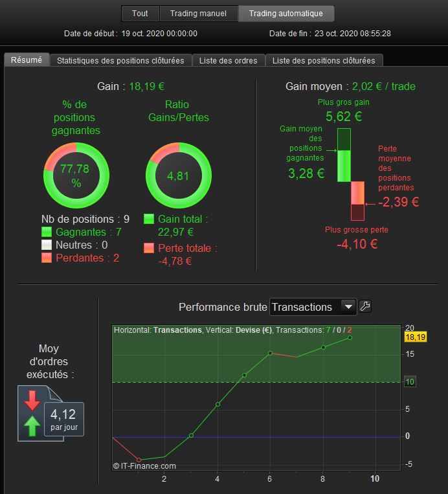
Task: Click the green 10 level marker on axis
Action: pos(410,382)
